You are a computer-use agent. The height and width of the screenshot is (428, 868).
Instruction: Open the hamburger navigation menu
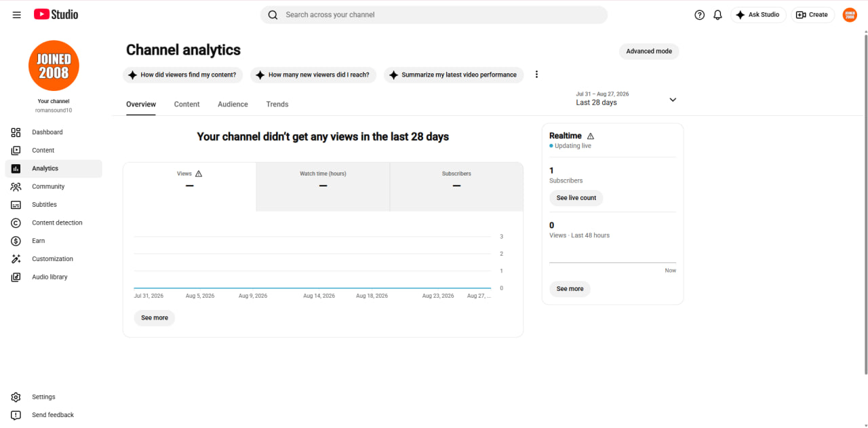point(17,15)
